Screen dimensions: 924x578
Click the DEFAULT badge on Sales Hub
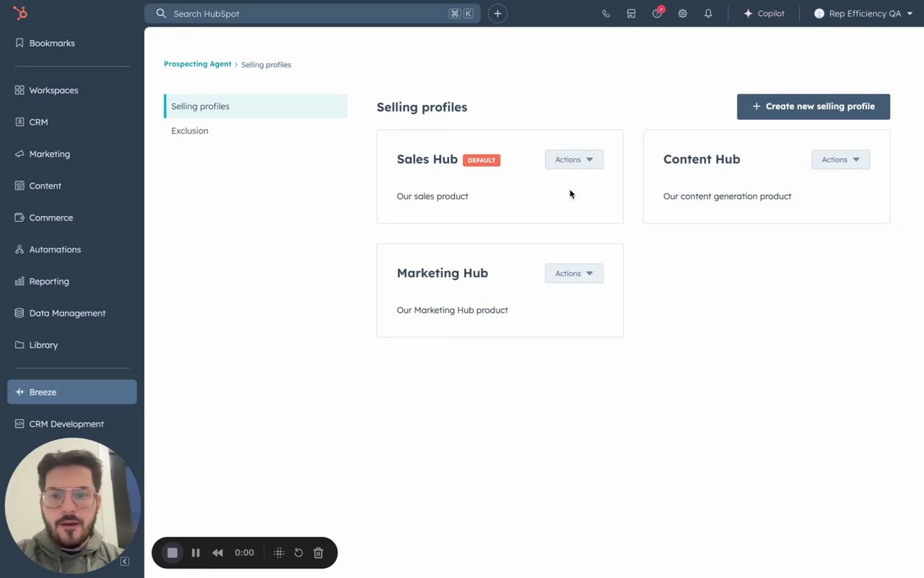pos(481,160)
